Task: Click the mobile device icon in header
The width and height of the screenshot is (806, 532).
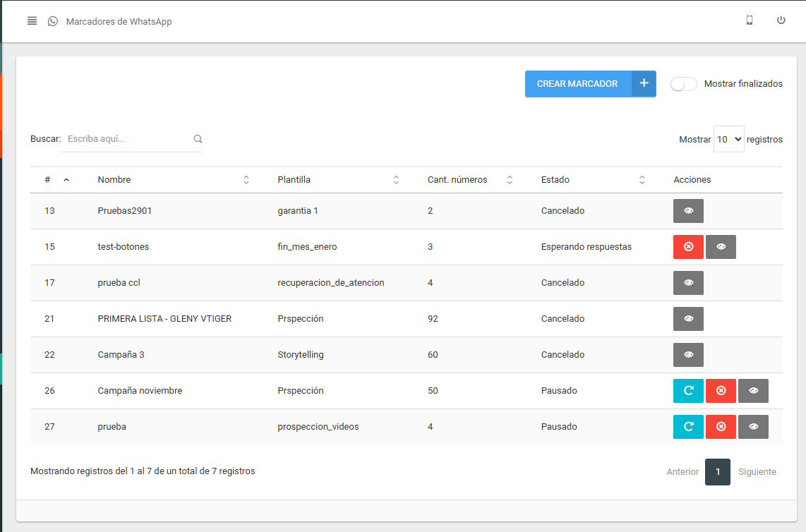Action: pyautogui.click(x=750, y=20)
